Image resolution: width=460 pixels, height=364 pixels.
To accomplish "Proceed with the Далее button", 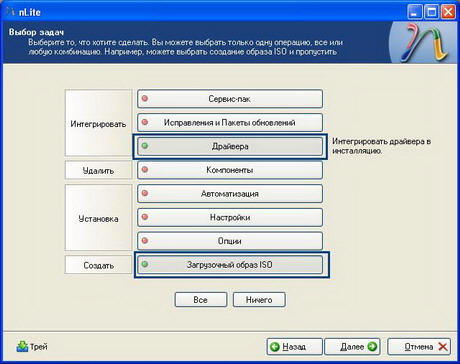I will point(352,347).
